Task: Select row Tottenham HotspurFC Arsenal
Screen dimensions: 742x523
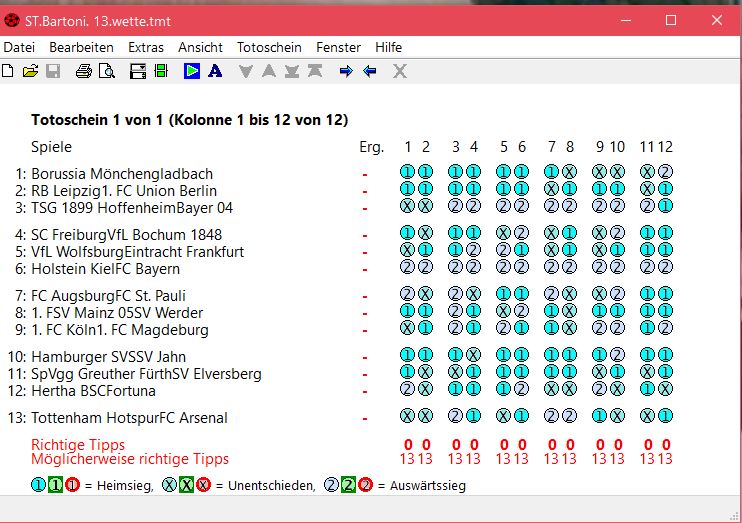Action: click(x=129, y=418)
